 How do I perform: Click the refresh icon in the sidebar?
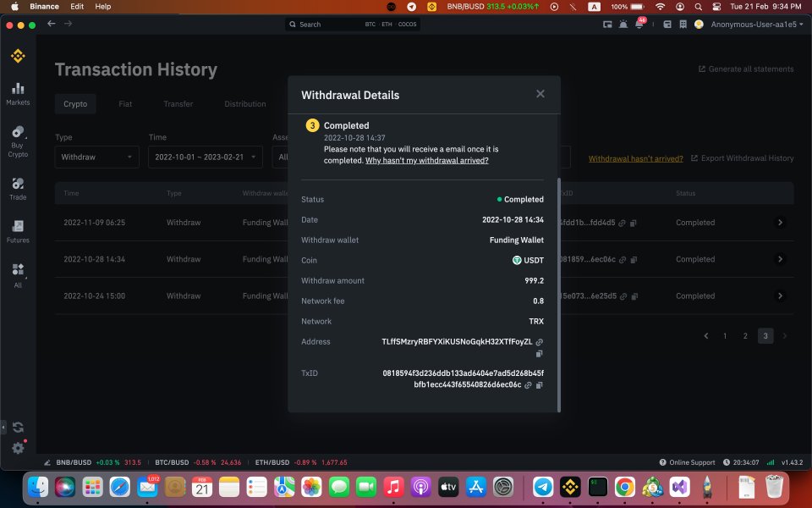[x=18, y=427]
